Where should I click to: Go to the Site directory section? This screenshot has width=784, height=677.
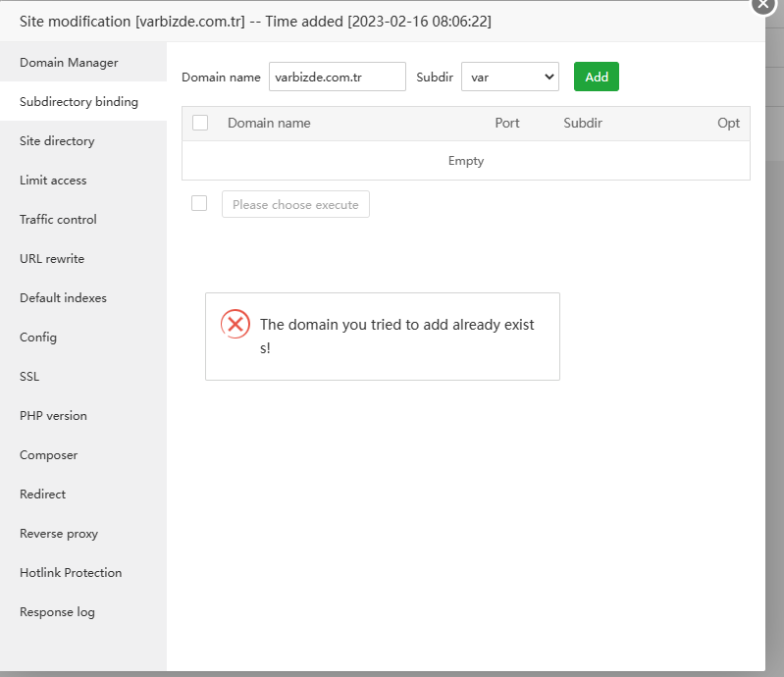point(57,140)
